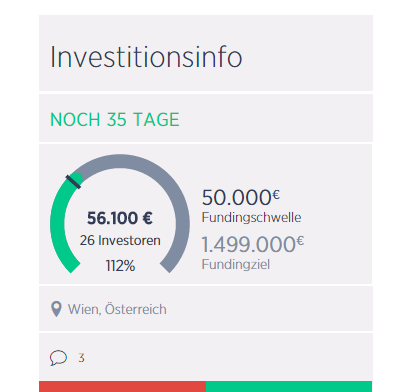Image resolution: width=398 pixels, height=392 pixels.
Task: Click the speech bubble comments icon
Action: [x=58, y=358]
